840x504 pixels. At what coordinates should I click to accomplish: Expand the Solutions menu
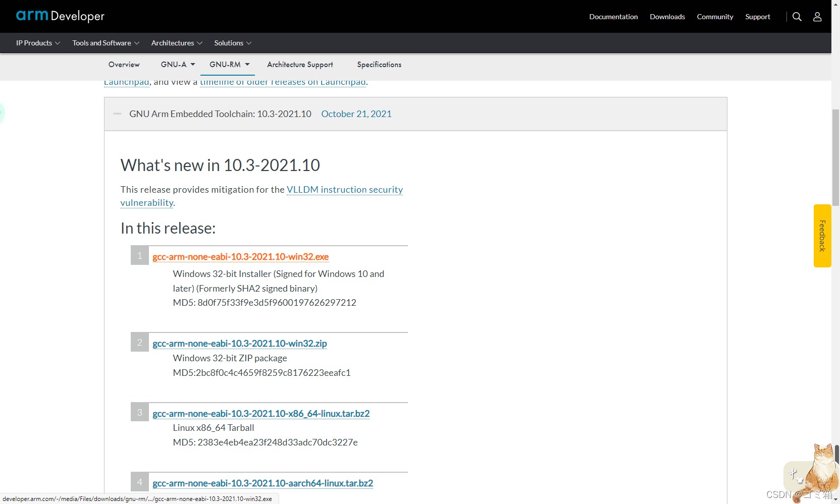(233, 43)
